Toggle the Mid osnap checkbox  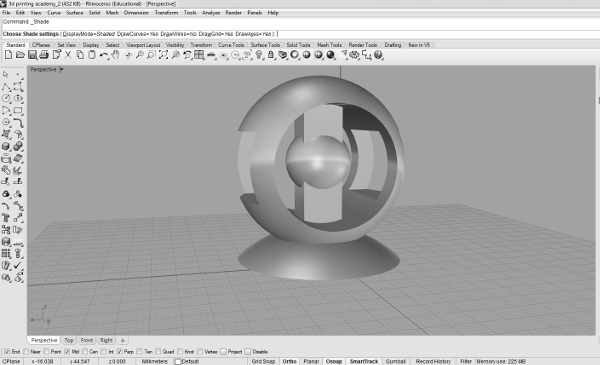click(x=67, y=352)
